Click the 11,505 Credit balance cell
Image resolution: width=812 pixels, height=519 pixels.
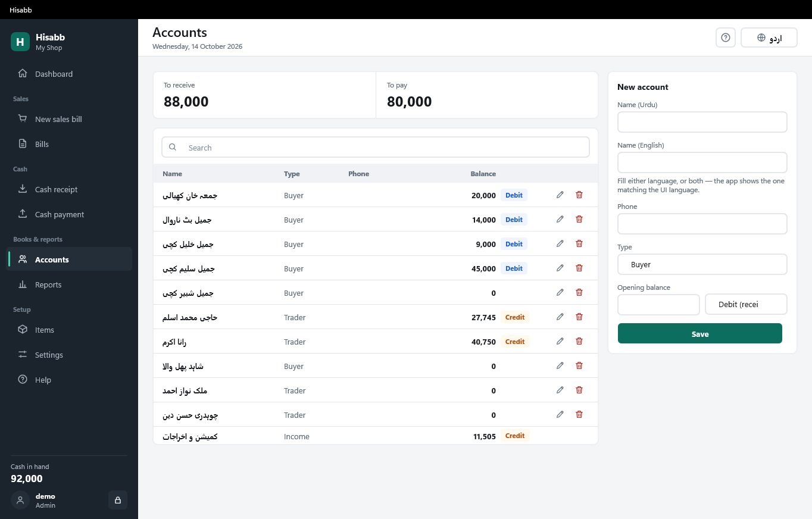coord(484,436)
